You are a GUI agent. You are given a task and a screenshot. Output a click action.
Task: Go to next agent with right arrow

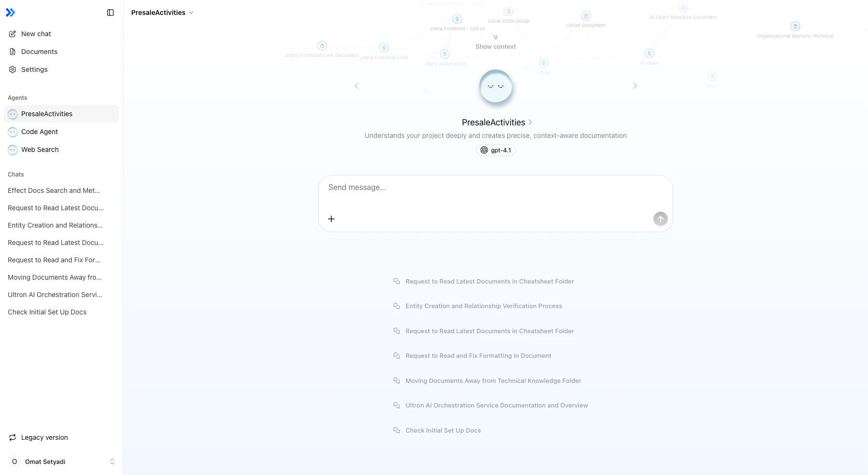pos(635,86)
